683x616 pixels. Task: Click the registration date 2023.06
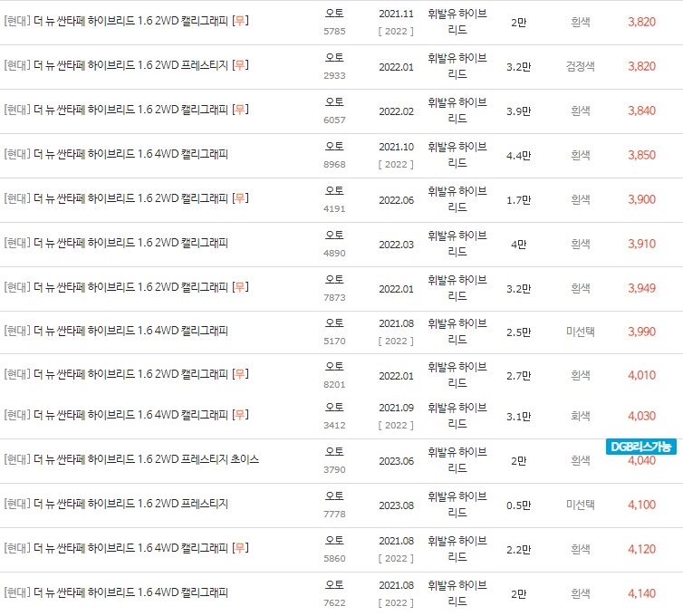point(396,461)
